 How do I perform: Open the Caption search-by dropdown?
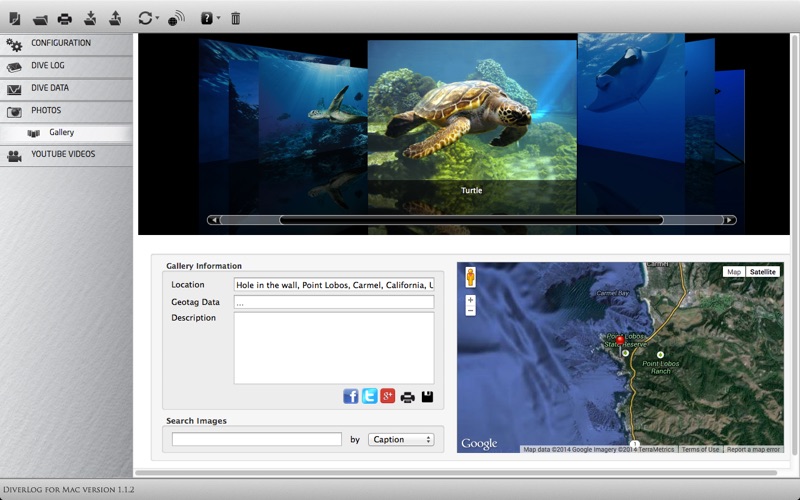point(401,439)
